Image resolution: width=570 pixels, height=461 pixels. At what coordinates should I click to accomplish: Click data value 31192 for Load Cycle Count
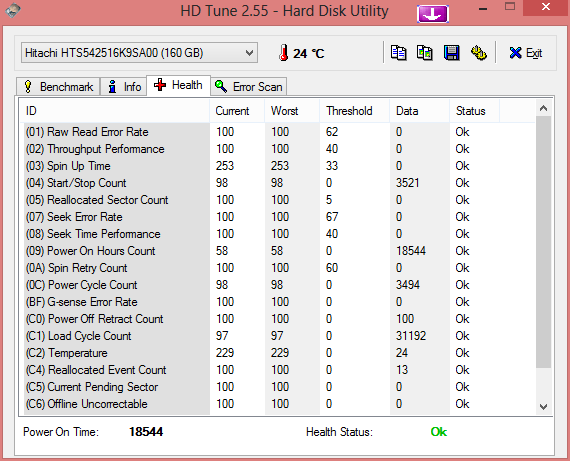(x=411, y=336)
